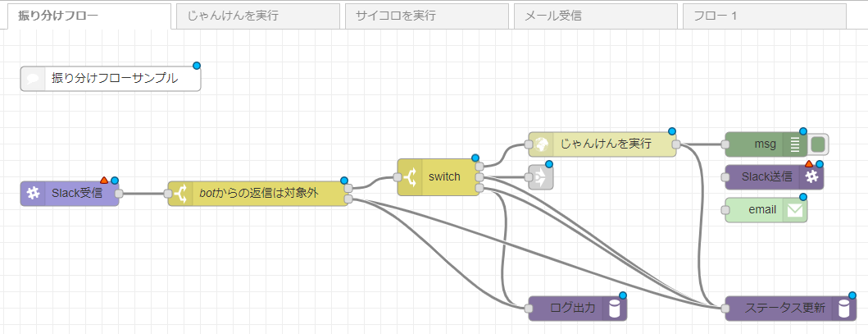
Task: Click the database icon on ステータス更新 node
Action: click(844, 309)
